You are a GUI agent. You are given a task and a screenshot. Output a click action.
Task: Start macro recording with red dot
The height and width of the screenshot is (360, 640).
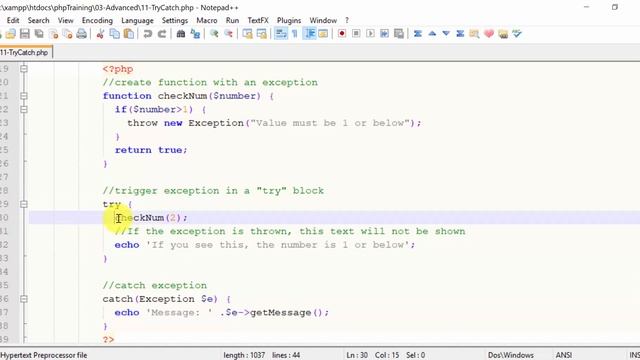click(x=342, y=34)
